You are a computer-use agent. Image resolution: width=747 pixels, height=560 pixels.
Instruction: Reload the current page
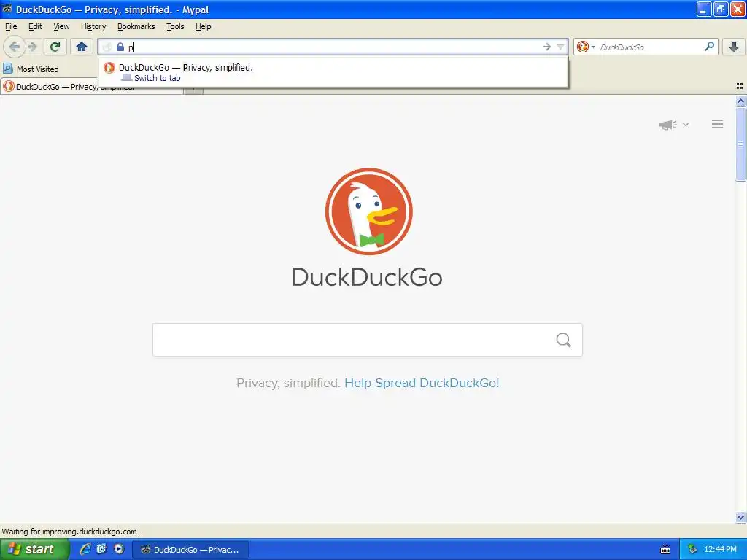(x=55, y=47)
